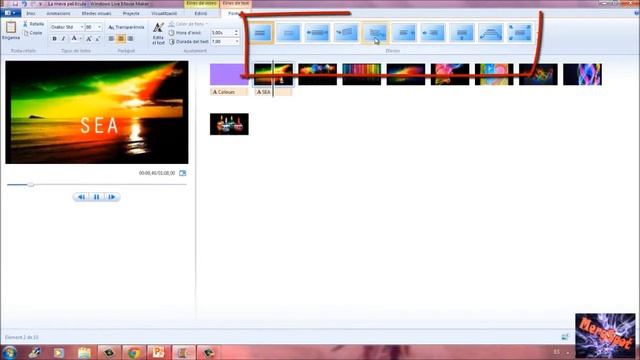Select the SEA sunset clip in the storyboard

click(x=273, y=74)
